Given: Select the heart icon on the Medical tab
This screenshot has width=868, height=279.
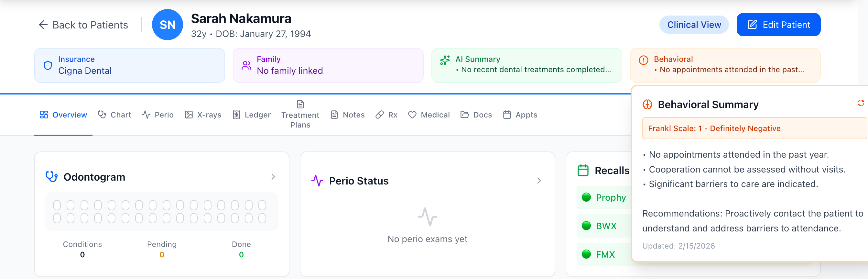Looking at the screenshot, I should click(x=412, y=115).
